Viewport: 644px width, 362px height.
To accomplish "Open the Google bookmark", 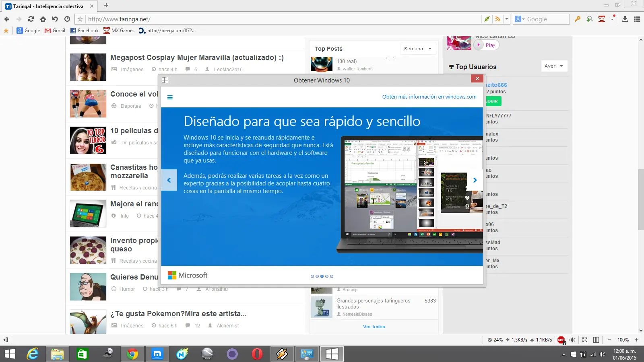I will pyautogui.click(x=28, y=31).
